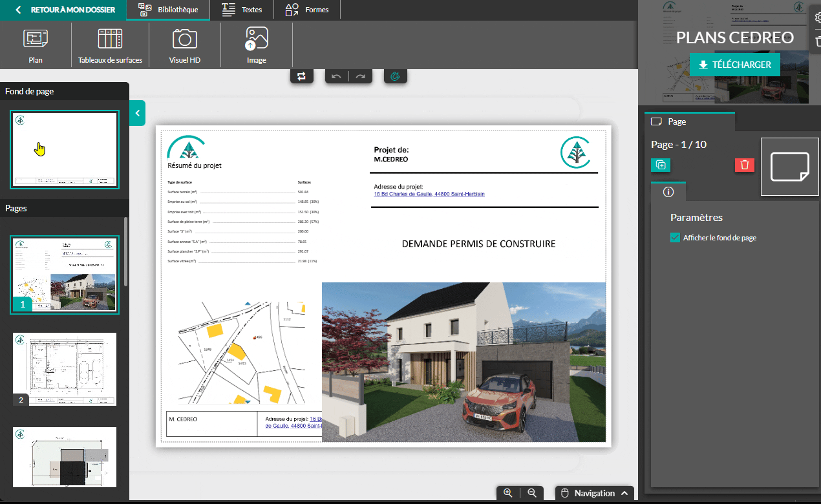Click the swap arrows icon
The image size is (821, 504).
[x=301, y=76]
